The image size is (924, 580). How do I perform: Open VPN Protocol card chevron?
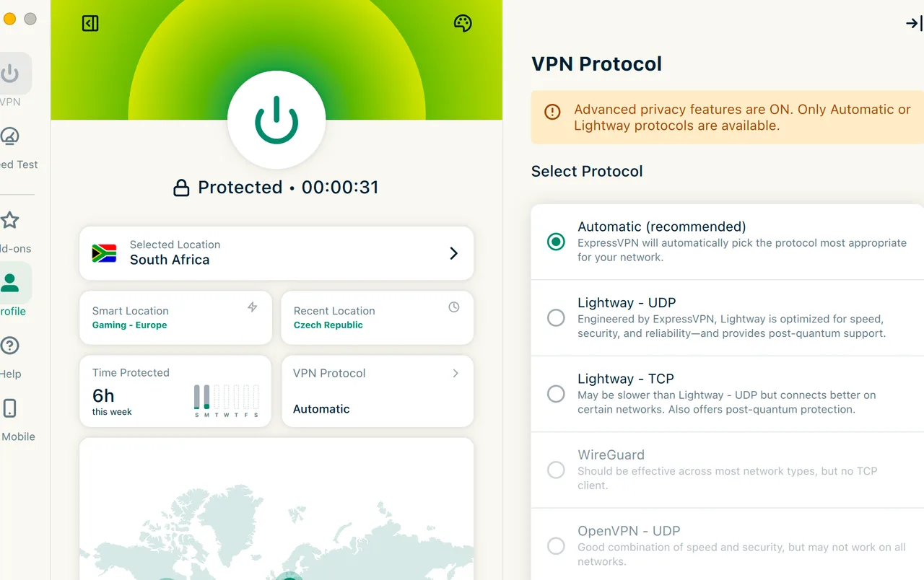[456, 373]
